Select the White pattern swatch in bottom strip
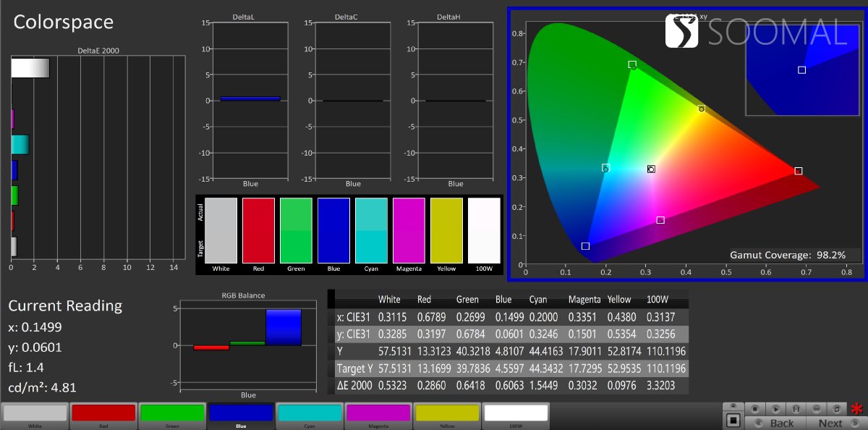 click(x=35, y=413)
